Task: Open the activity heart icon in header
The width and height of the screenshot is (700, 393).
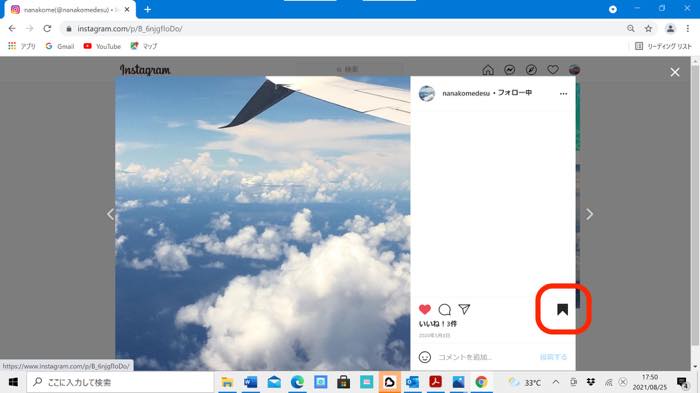Action: pos(553,70)
